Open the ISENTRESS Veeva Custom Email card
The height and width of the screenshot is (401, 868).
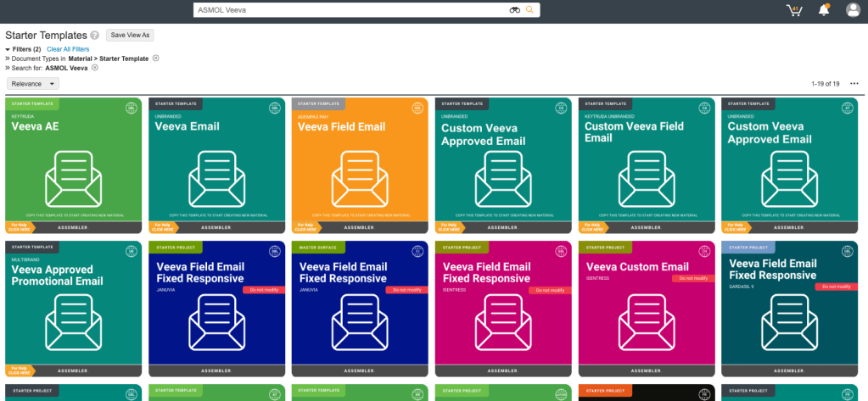click(647, 309)
